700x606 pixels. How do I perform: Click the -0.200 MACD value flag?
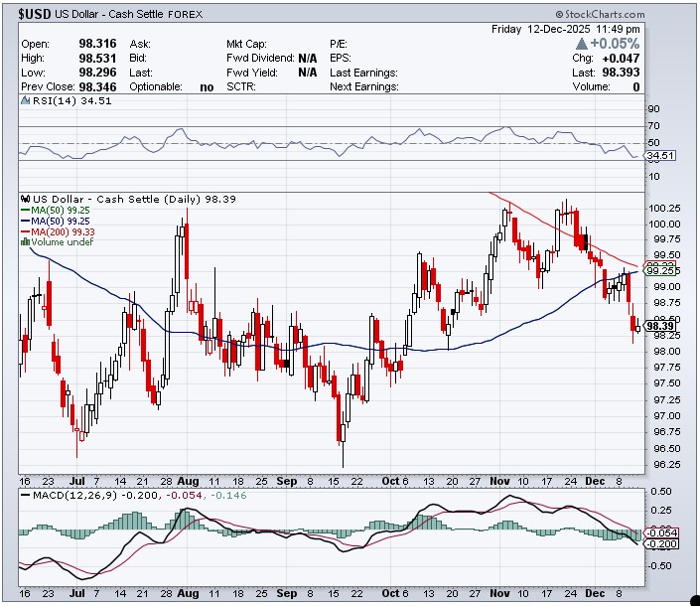[x=660, y=543]
